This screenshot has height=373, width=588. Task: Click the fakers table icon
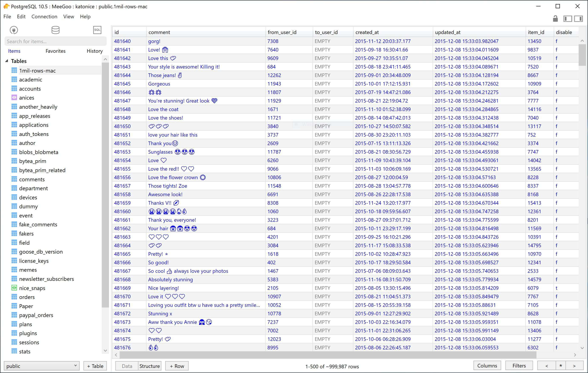pos(14,233)
